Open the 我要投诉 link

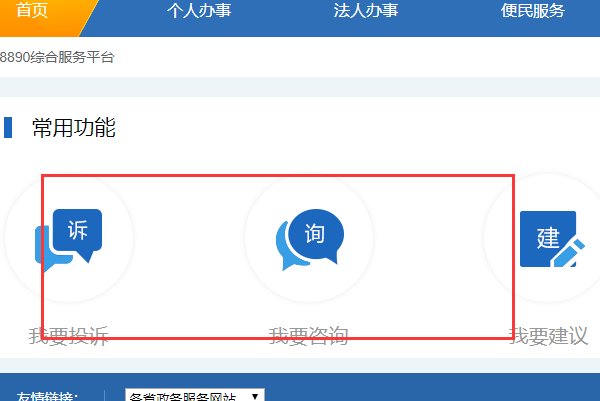click(69, 337)
